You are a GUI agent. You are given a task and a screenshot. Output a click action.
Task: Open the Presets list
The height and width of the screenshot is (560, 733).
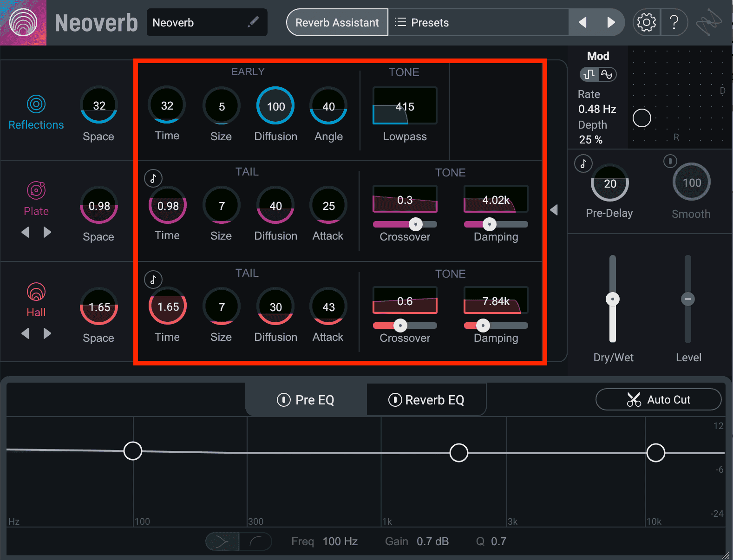point(478,22)
